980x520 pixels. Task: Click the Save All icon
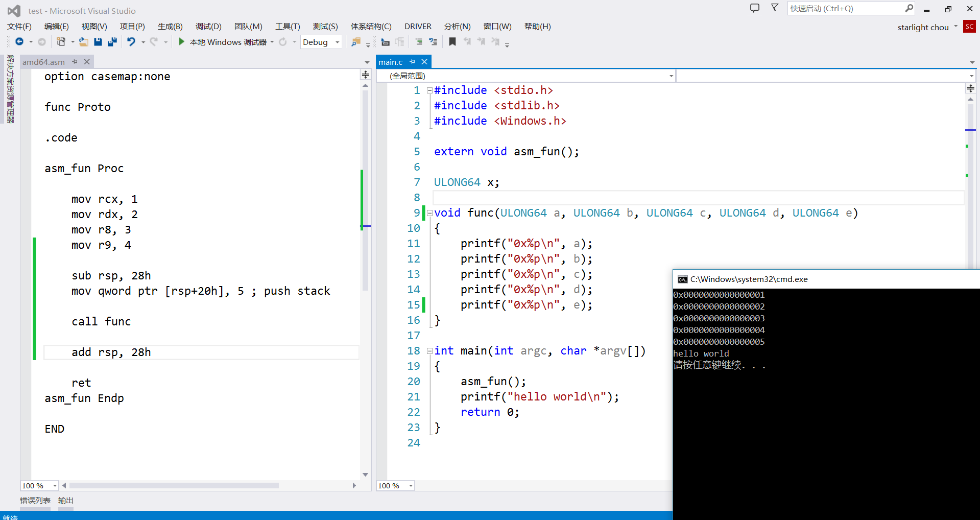[x=112, y=42]
